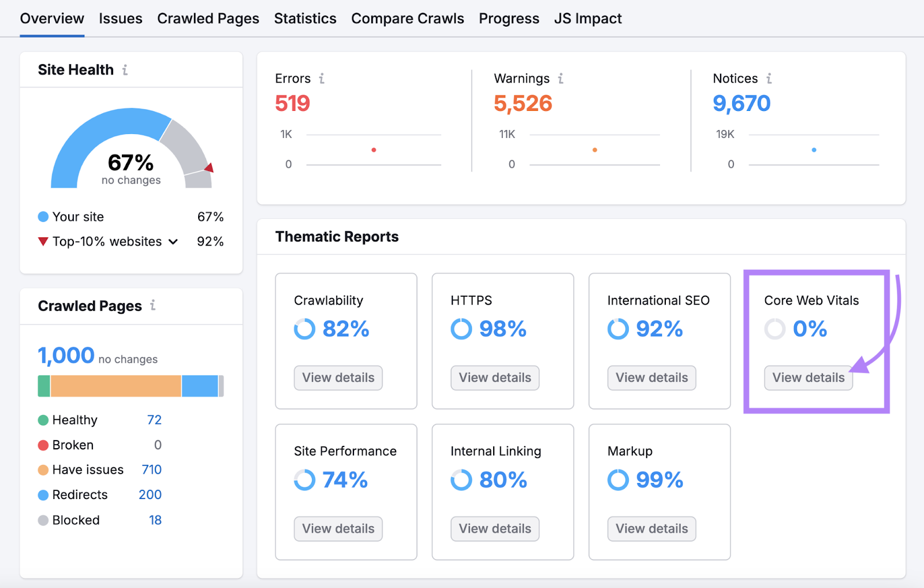
Task: View details of the Internal Linking report
Action: tap(494, 529)
